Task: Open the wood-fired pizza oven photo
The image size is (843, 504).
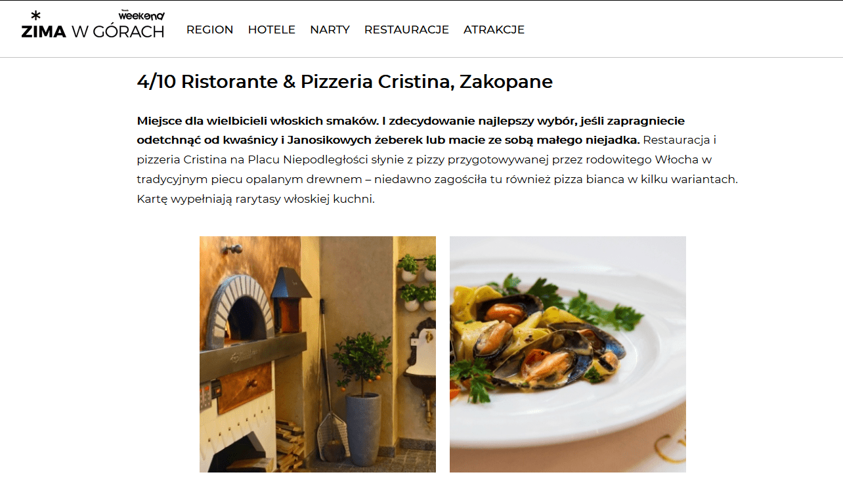Action: pyautogui.click(x=318, y=354)
